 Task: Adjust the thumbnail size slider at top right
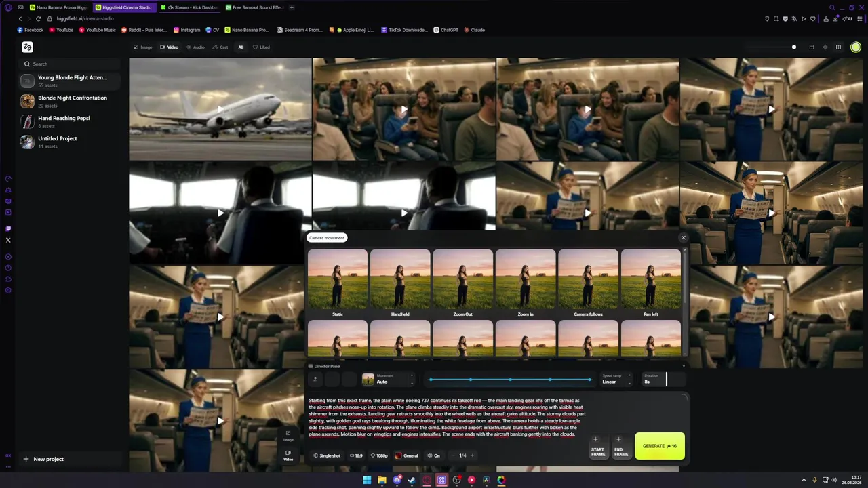coord(794,47)
